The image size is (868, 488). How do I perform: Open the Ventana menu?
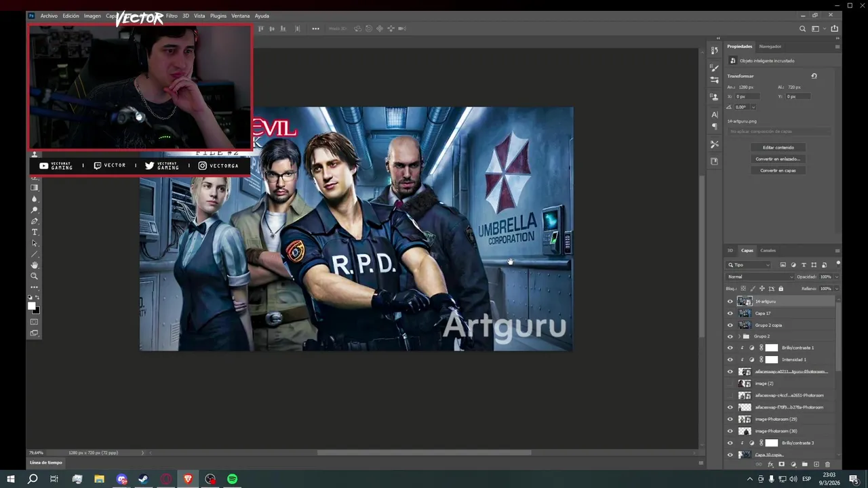click(240, 16)
